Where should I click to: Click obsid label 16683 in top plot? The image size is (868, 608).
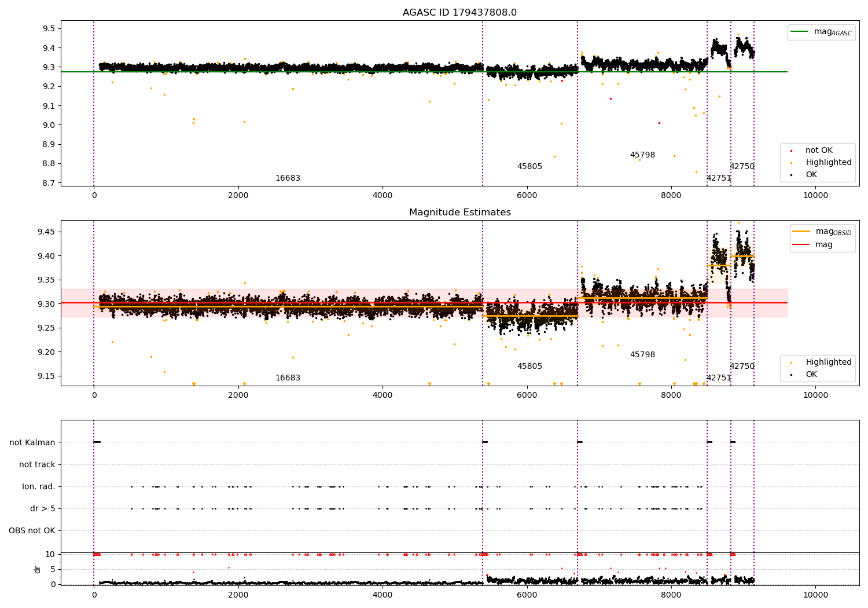click(x=288, y=178)
